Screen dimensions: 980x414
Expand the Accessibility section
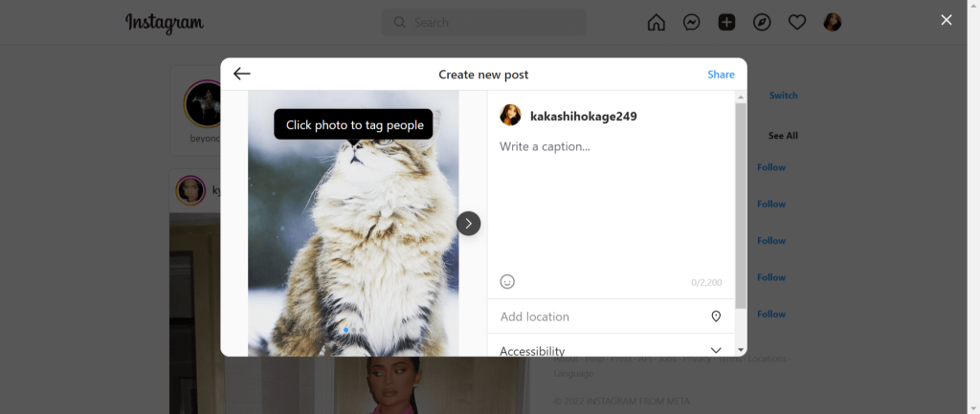click(611, 350)
